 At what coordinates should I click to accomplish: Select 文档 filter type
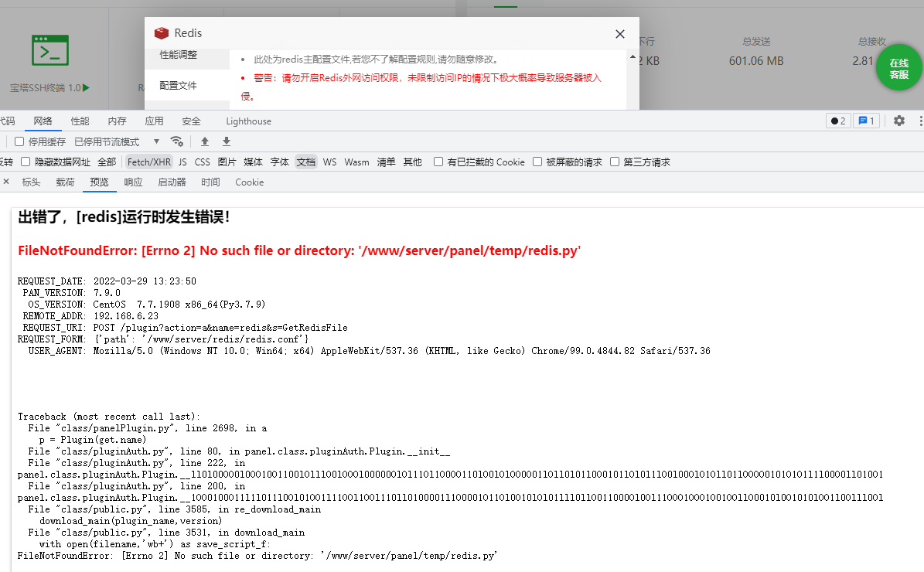tap(306, 162)
